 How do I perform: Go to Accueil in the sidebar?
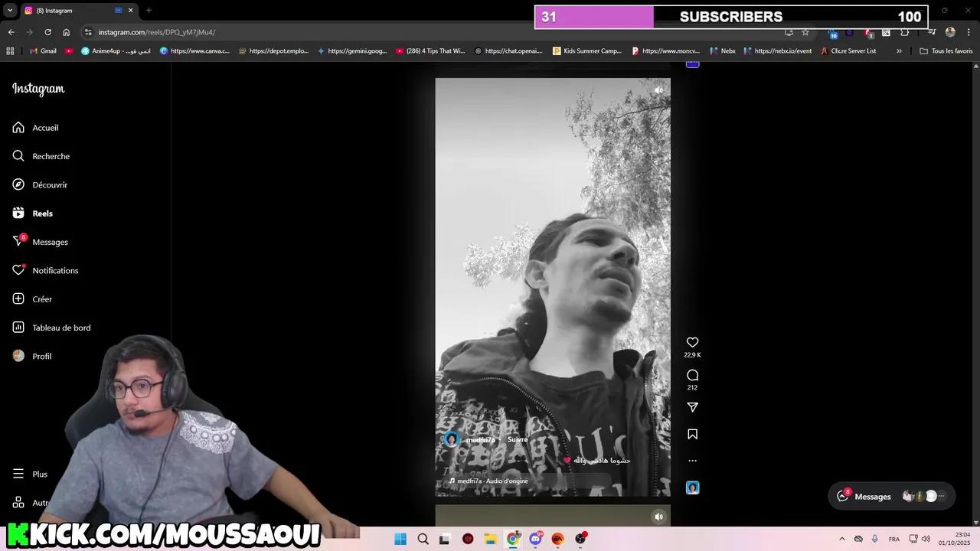[45, 128]
